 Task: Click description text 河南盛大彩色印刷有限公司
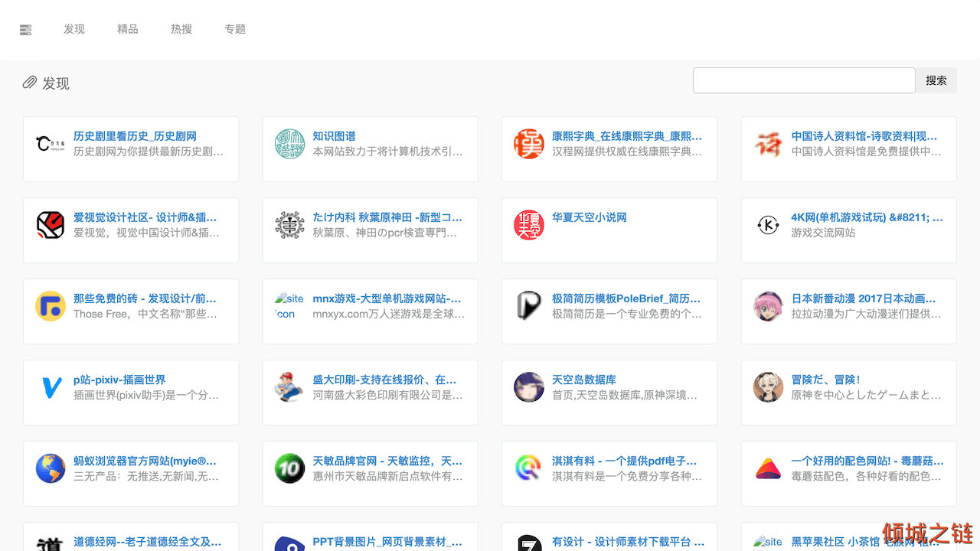pyautogui.click(x=388, y=395)
